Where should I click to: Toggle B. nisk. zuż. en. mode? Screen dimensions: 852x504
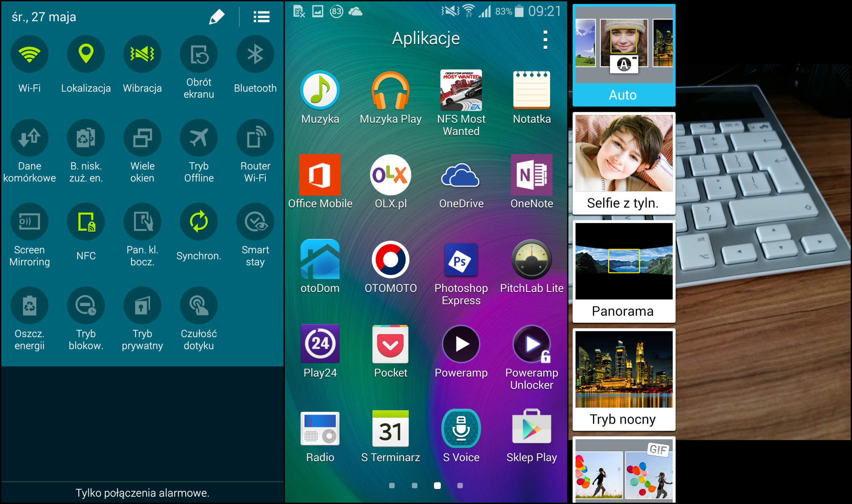click(x=86, y=138)
